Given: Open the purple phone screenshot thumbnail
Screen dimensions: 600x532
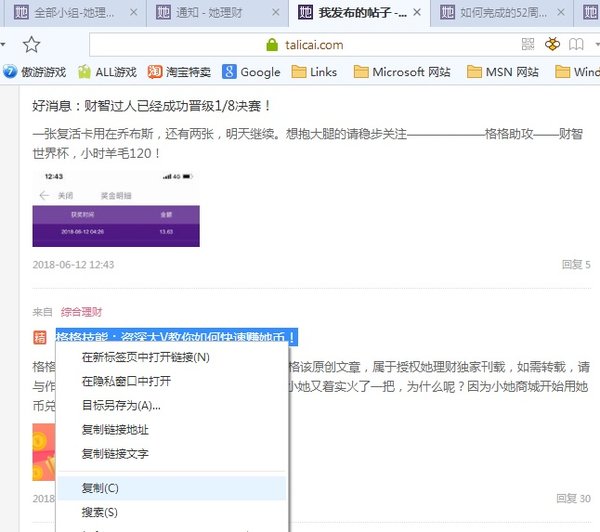Looking at the screenshot, I should (x=116, y=208).
